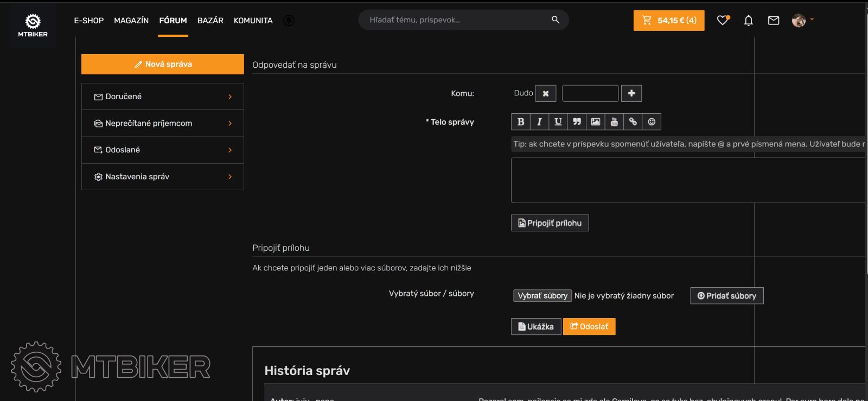Click the Bold formatting icon
This screenshot has width=868, height=401.
click(521, 122)
